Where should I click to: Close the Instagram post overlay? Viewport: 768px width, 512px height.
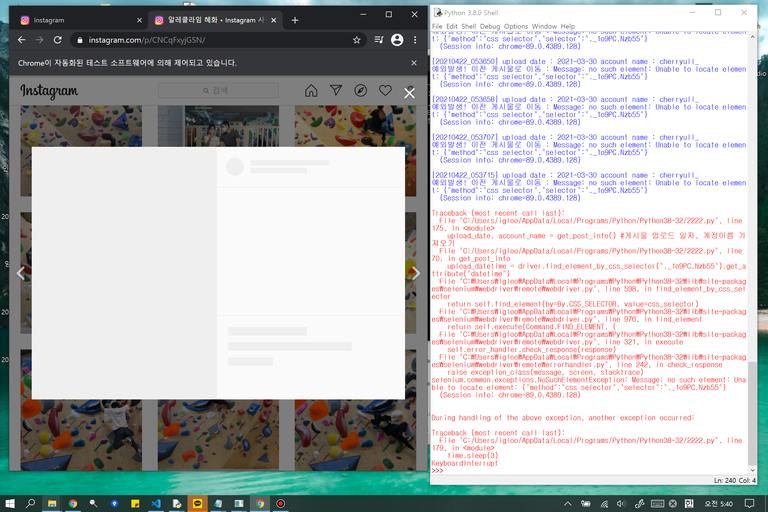(409, 93)
